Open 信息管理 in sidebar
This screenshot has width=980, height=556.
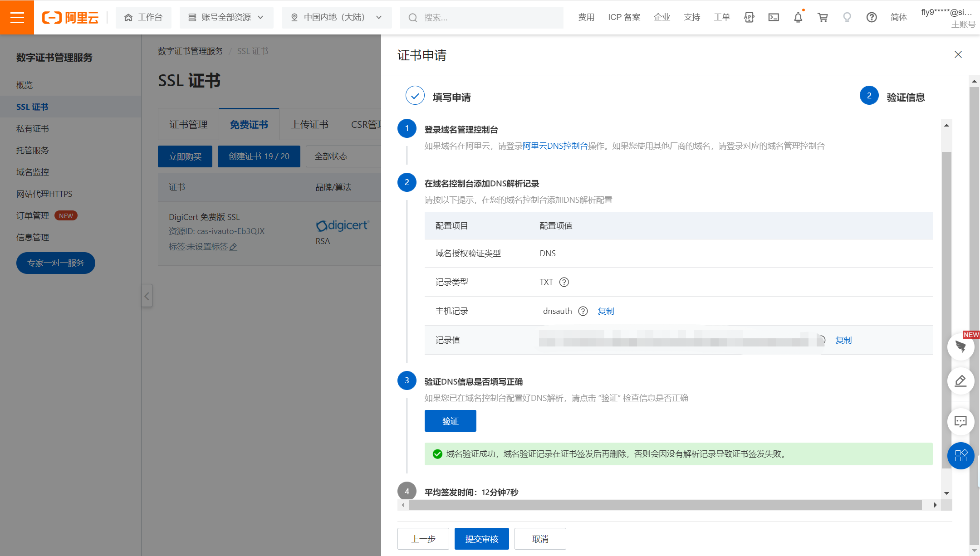pyautogui.click(x=33, y=237)
